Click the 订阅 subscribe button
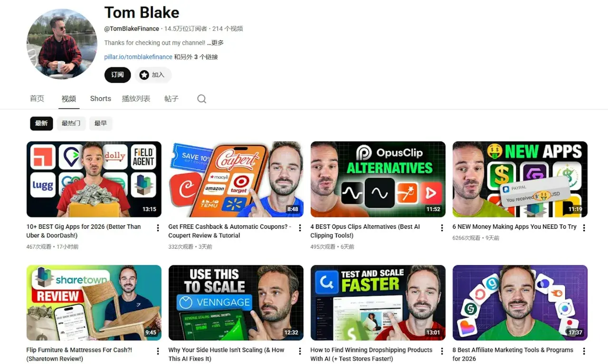608x364 pixels. [x=117, y=75]
